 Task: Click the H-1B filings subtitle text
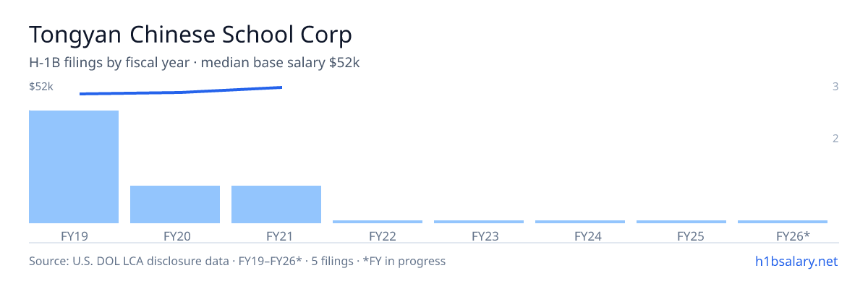click(195, 63)
